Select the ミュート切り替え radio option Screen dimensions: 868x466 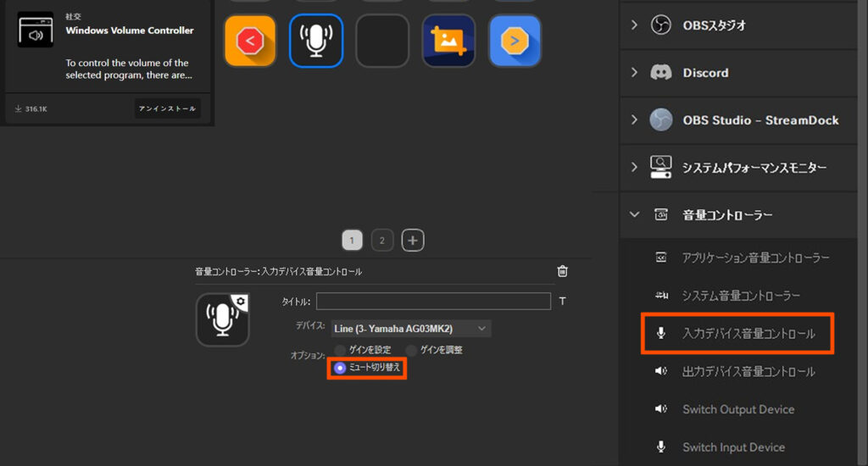coord(340,368)
